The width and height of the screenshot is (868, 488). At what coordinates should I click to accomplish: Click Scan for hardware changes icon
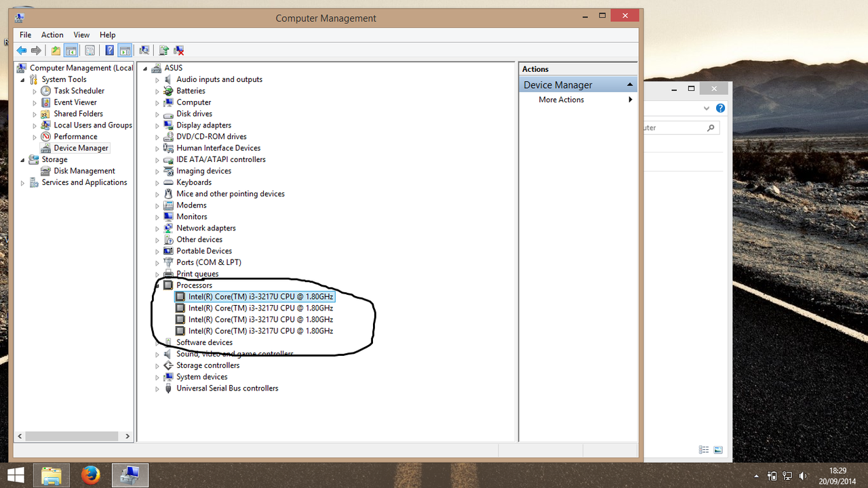point(144,50)
